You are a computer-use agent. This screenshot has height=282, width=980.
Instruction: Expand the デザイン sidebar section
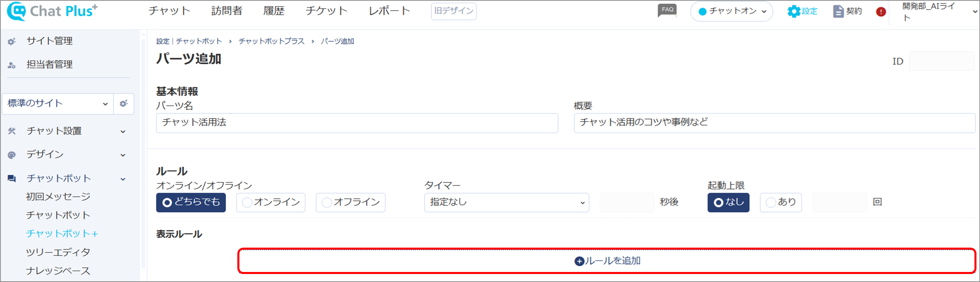click(123, 155)
